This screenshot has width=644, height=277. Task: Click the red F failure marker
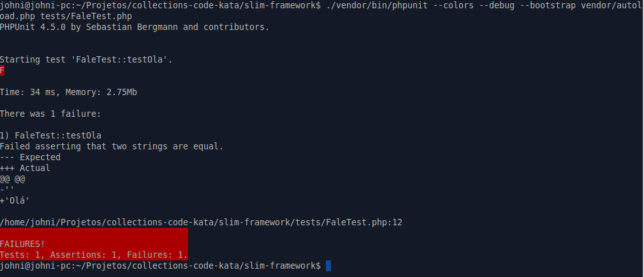[3, 71]
